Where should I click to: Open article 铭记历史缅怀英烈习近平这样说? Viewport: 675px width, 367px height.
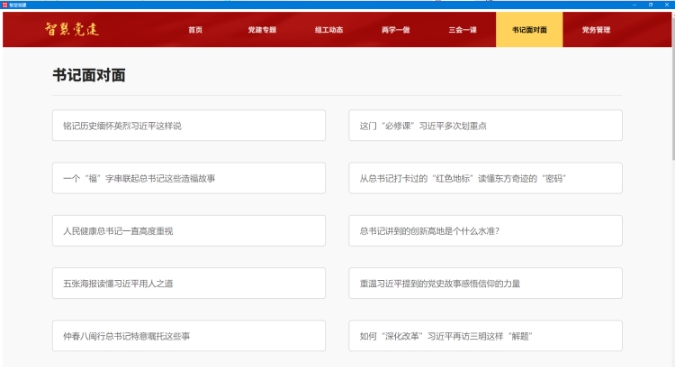coord(189,125)
